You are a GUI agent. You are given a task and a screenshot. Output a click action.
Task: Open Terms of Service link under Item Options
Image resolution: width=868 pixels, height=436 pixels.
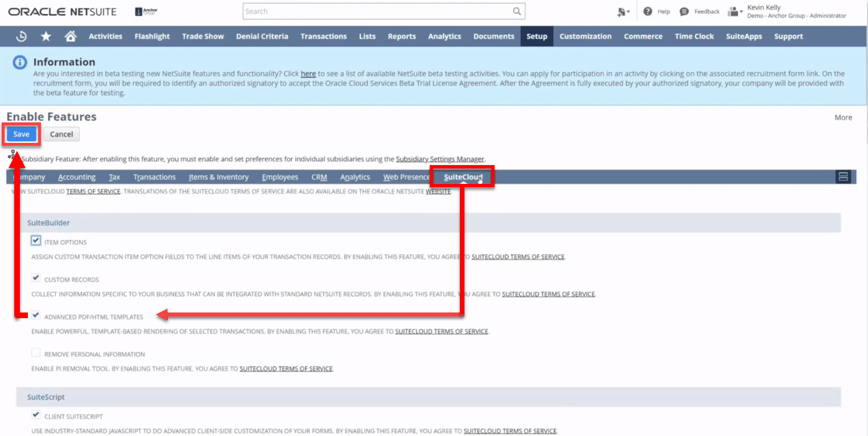coord(518,257)
